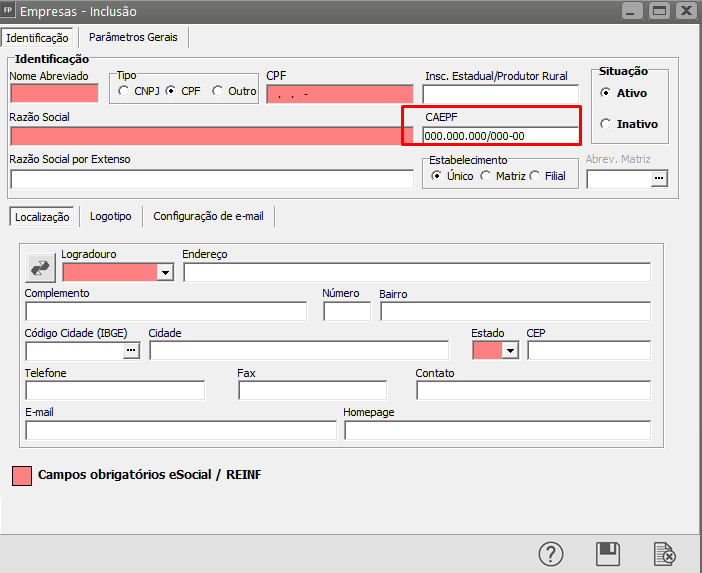Expand the Estado dropdown
702x573 pixels.
click(x=511, y=350)
